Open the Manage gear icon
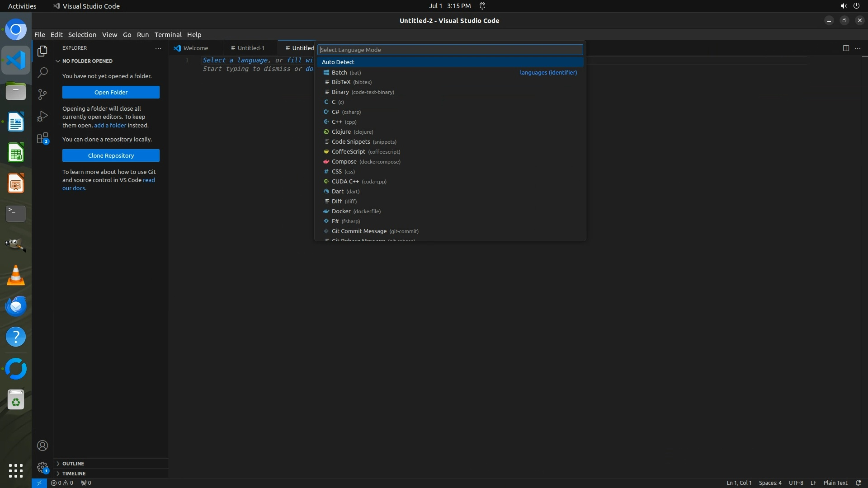 pyautogui.click(x=42, y=467)
